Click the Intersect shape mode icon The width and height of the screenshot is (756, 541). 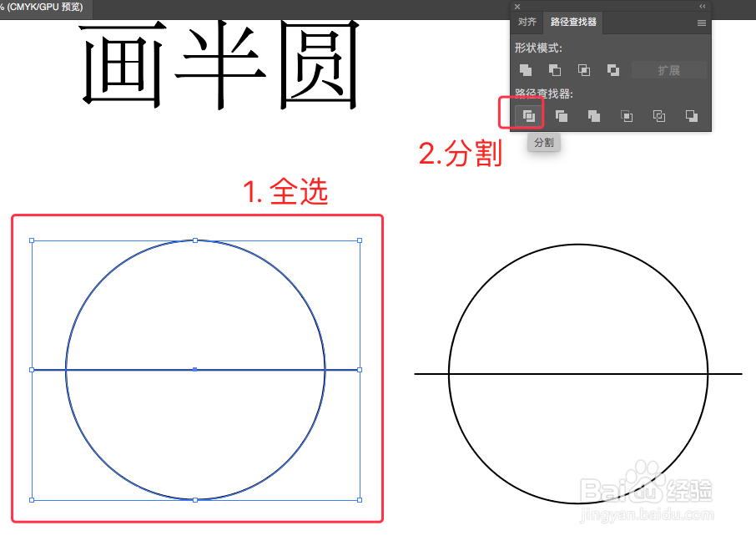(584, 70)
